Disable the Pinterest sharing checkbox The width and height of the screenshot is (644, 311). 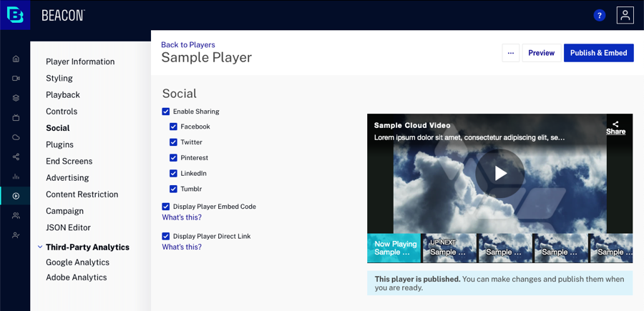[173, 158]
